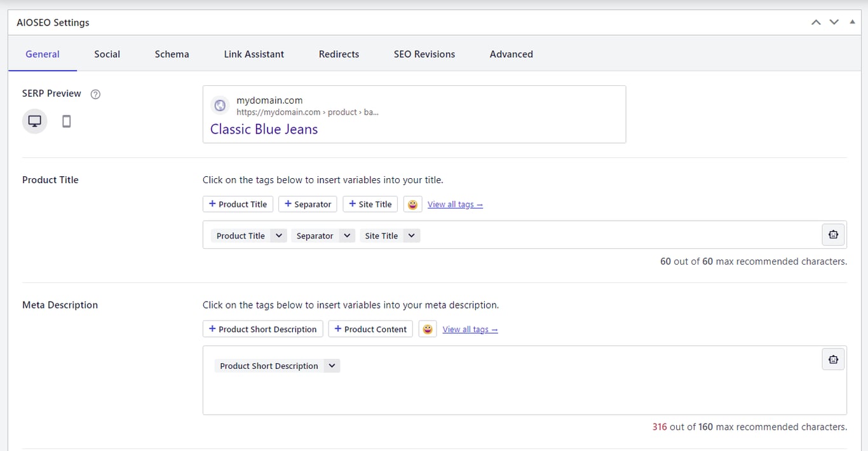Open the emoji picker for Meta Description
The image size is (868, 451).
[428, 329]
